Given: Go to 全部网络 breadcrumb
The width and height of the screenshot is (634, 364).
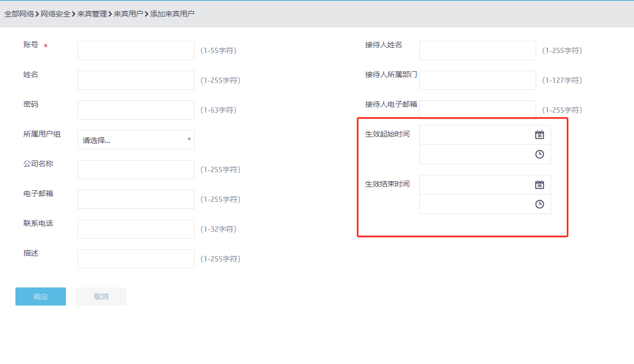Looking at the screenshot, I should 19,14.
